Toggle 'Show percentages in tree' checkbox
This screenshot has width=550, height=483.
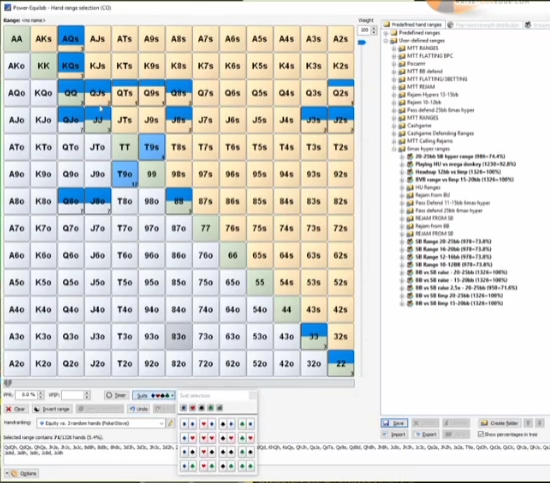[481, 434]
